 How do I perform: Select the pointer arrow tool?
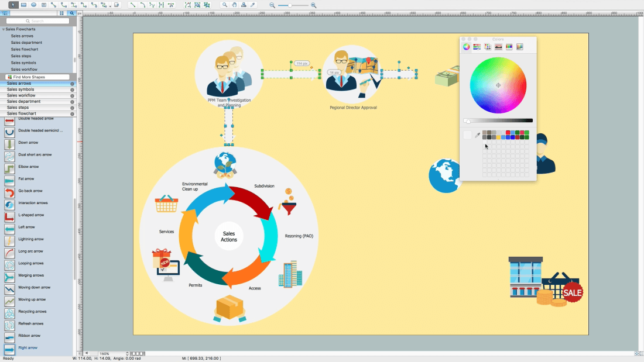(13, 5)
